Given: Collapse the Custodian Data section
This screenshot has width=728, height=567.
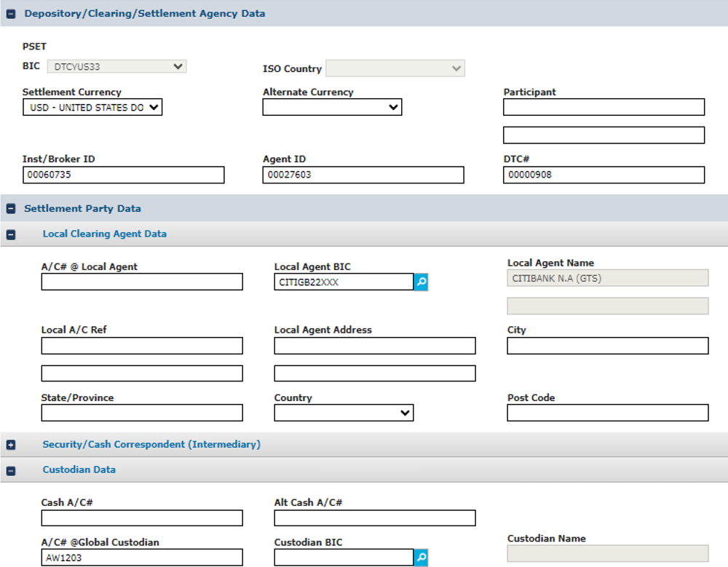Looking at the screenshot, I should (11, 470).
